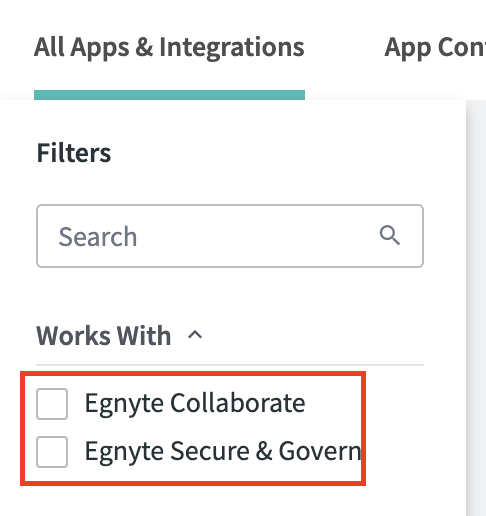The width and height of the screenshot is (486, 516).
Task: Click the magnifying glass search icon
Action: point(390,236)
